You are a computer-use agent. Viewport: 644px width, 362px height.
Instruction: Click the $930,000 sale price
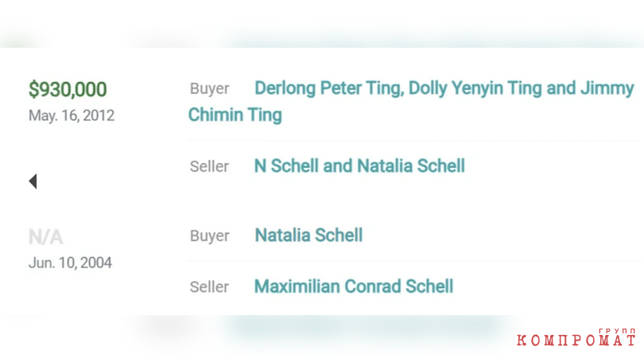tap(68, 89)
